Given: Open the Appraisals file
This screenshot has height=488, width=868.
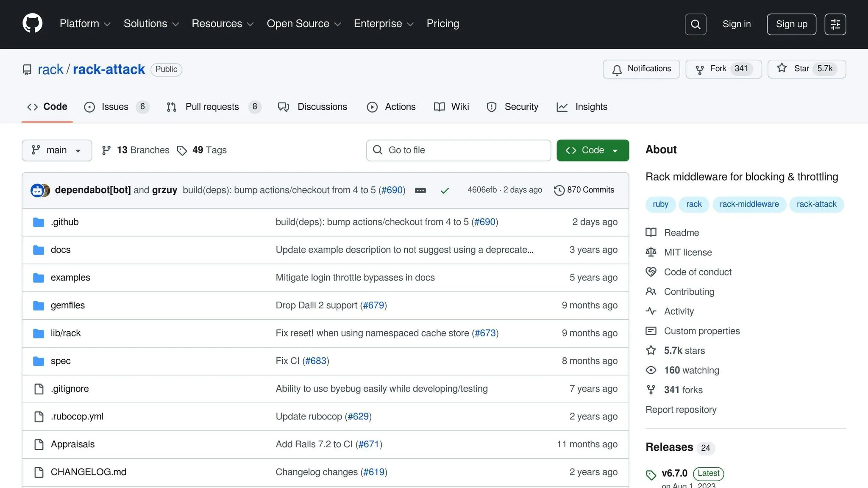Looking at the screenshot, I should coord(73,444).
